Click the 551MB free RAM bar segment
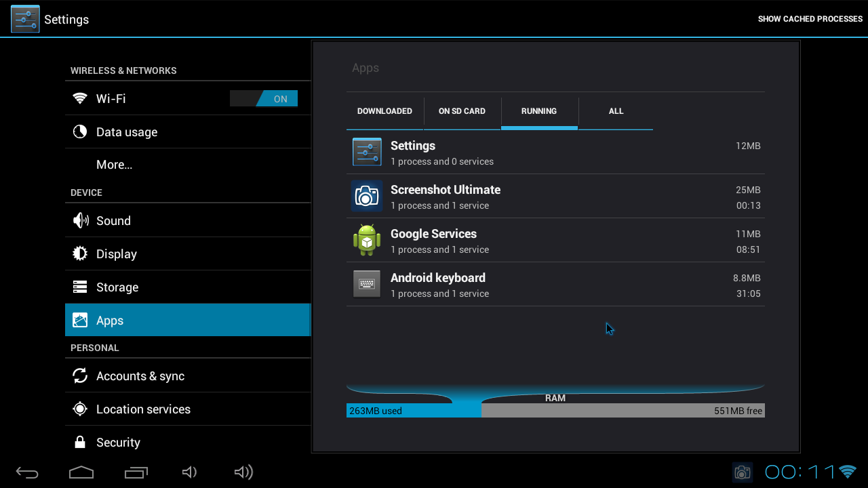The height and width of the screenshot is (488, 868). point(623,411)
